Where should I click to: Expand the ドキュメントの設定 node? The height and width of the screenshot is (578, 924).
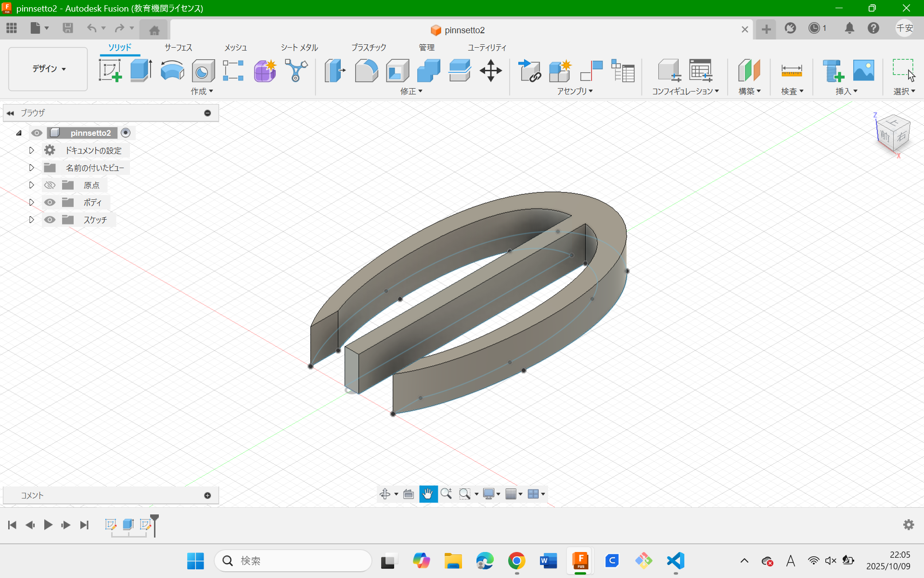(32, 150)
